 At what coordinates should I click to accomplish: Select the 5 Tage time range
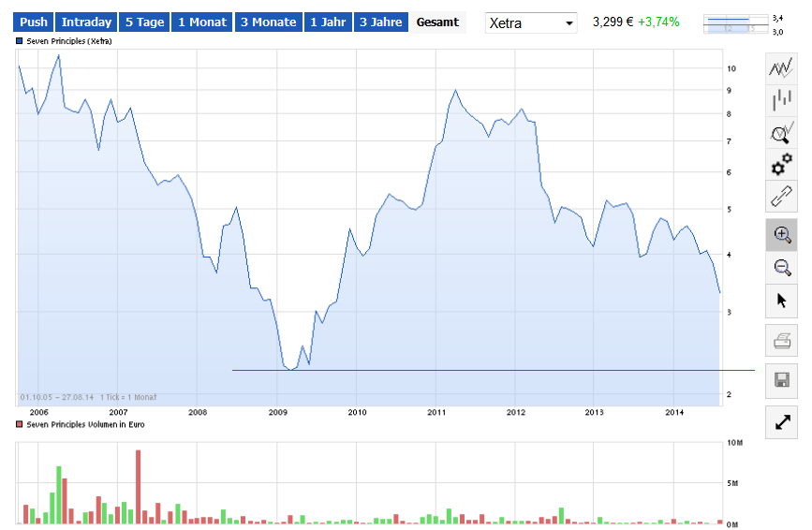pyautogui.click(x=144, y=22)
